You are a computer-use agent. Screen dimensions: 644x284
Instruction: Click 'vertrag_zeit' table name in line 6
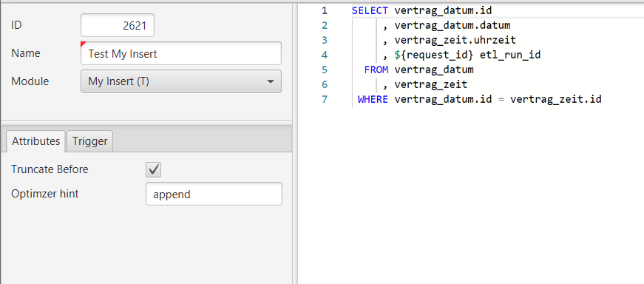[431, 84]
